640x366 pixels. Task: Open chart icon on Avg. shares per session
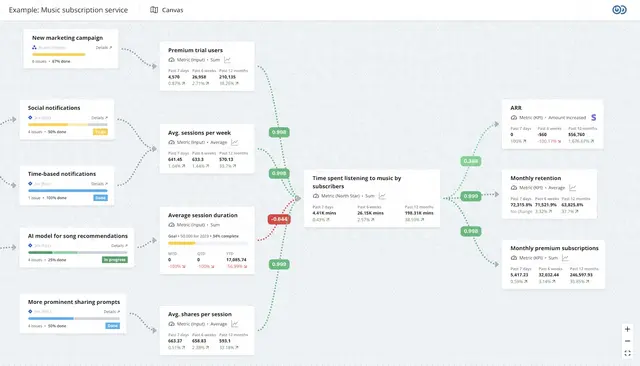[235, 324]
